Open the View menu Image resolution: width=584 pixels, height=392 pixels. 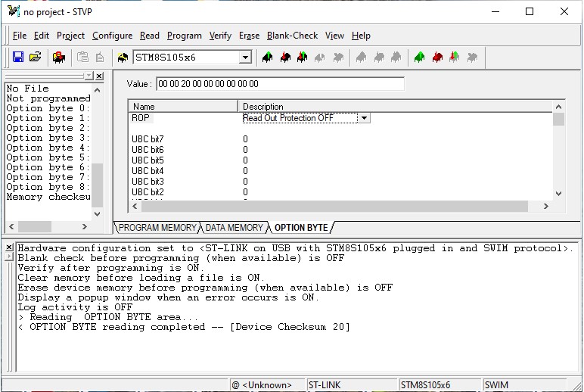[334, 36]
